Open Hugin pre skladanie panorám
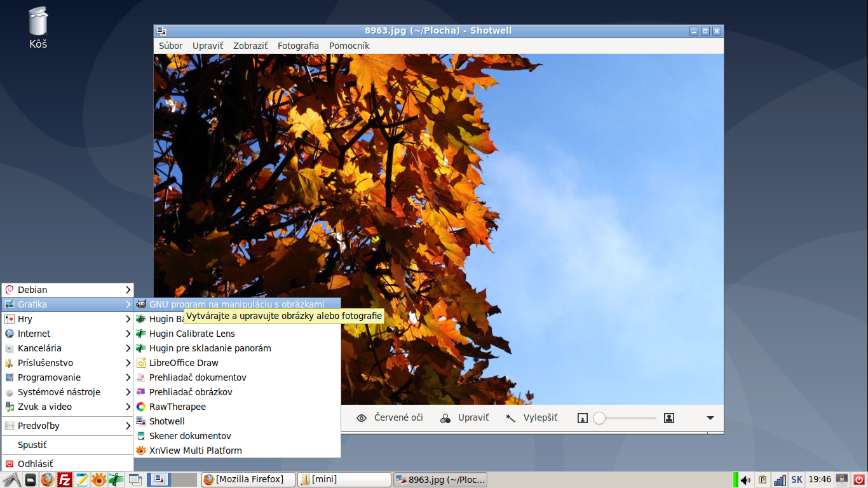 (x=237, y=348)
